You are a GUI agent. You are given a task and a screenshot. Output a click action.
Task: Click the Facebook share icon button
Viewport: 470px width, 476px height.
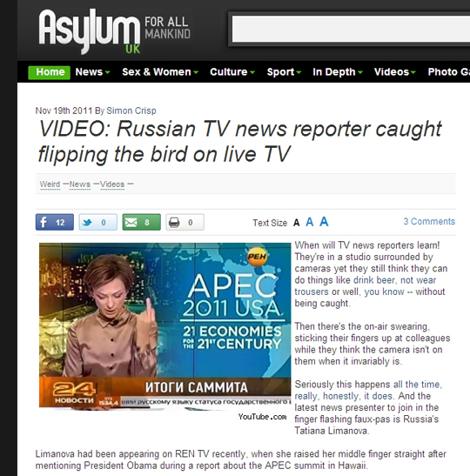(55, 222)
